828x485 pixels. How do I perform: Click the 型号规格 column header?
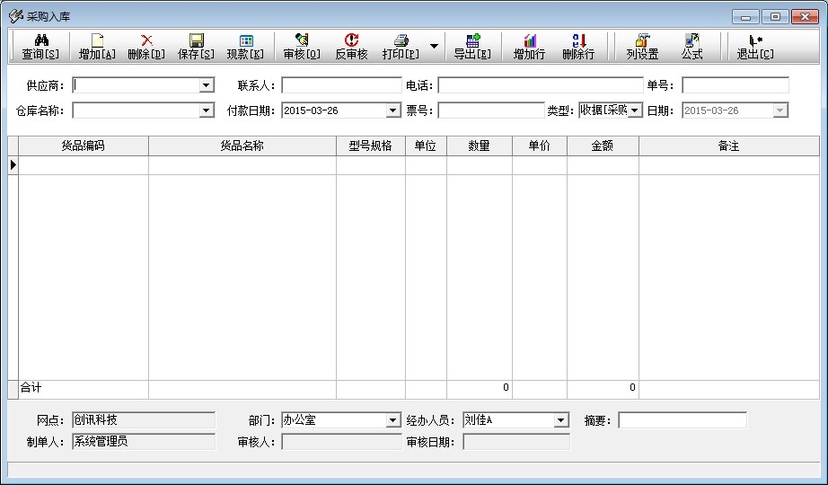click(x=371, y=146)
